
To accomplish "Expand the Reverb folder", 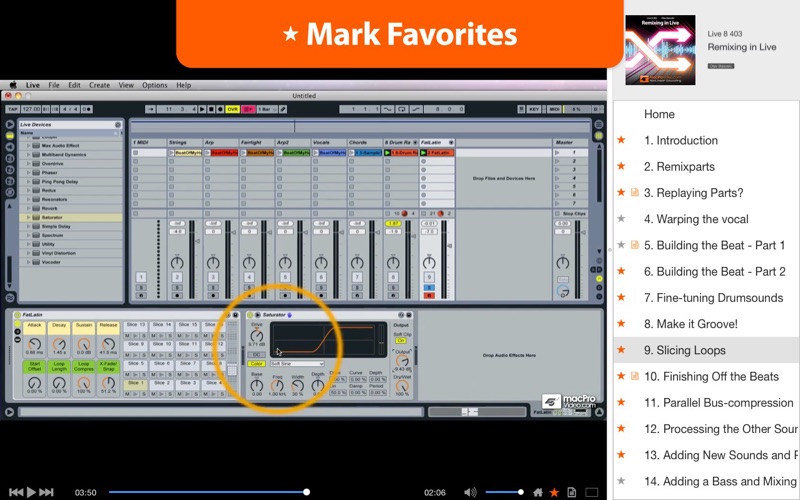I will click(x=29, y=208).
